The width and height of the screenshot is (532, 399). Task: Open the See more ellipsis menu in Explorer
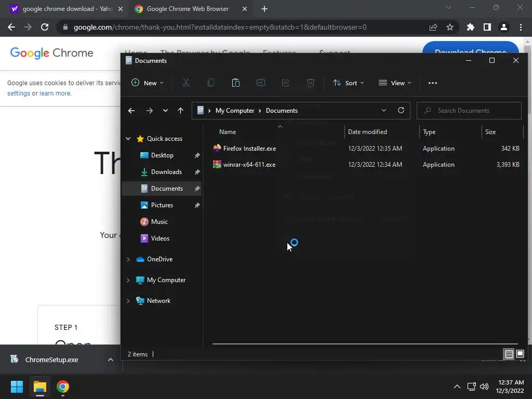tap(433, 83)
